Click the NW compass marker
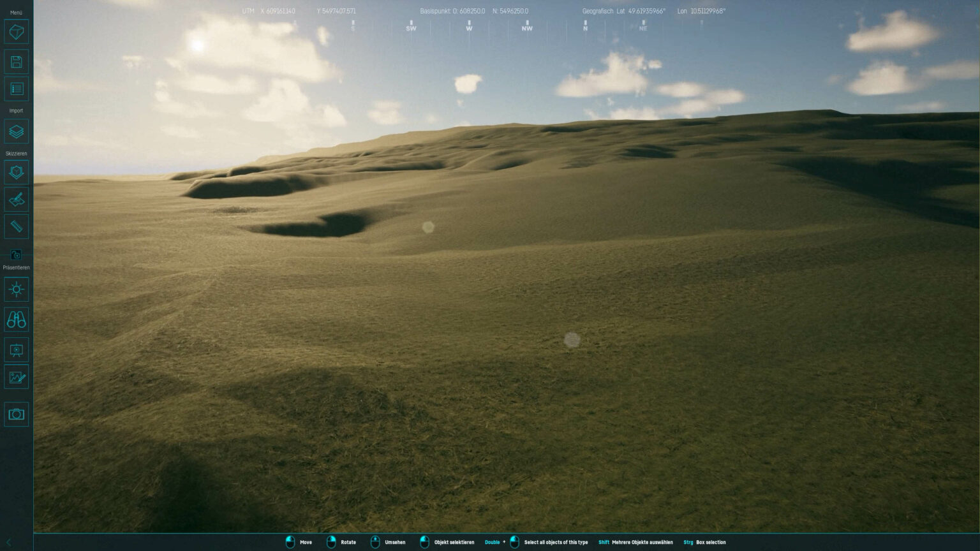Viewport: 980px width, 551px height. coord(527,26)
